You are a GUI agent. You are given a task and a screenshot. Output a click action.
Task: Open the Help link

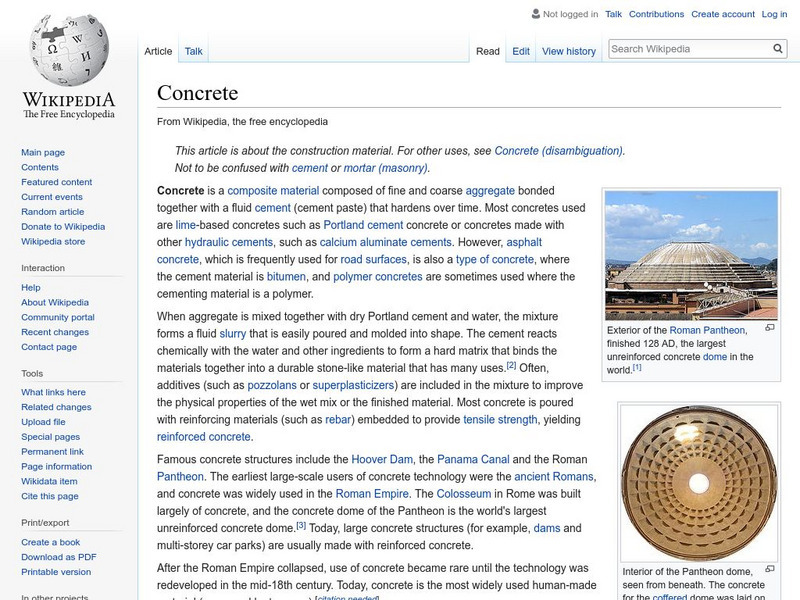coord(31,288)
